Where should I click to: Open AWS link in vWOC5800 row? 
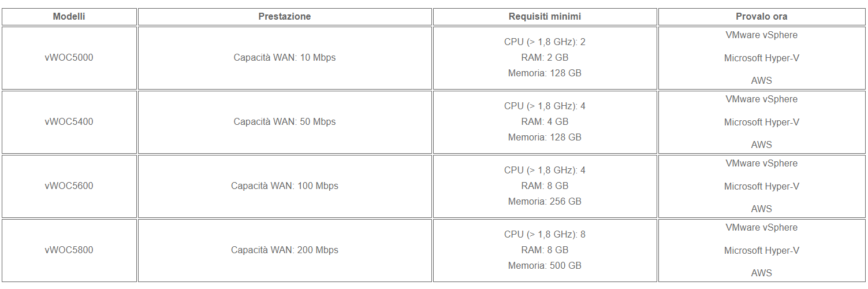click(x=761, y=273)
